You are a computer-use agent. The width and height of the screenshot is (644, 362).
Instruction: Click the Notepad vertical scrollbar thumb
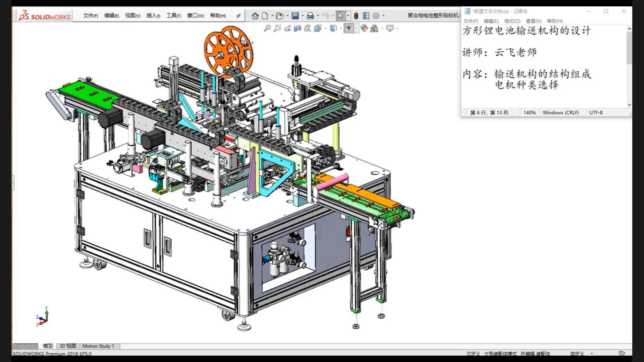pyautogui.click(x=629, y=48)
